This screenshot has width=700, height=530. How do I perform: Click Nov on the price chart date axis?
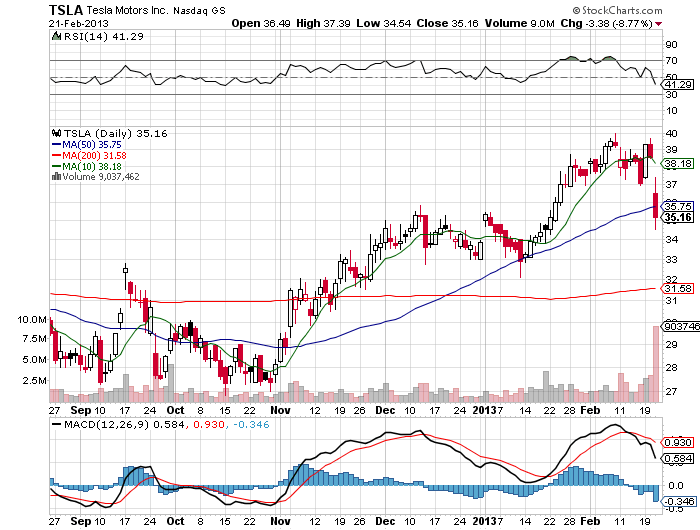pyautogui.click(x=280, y=410)
